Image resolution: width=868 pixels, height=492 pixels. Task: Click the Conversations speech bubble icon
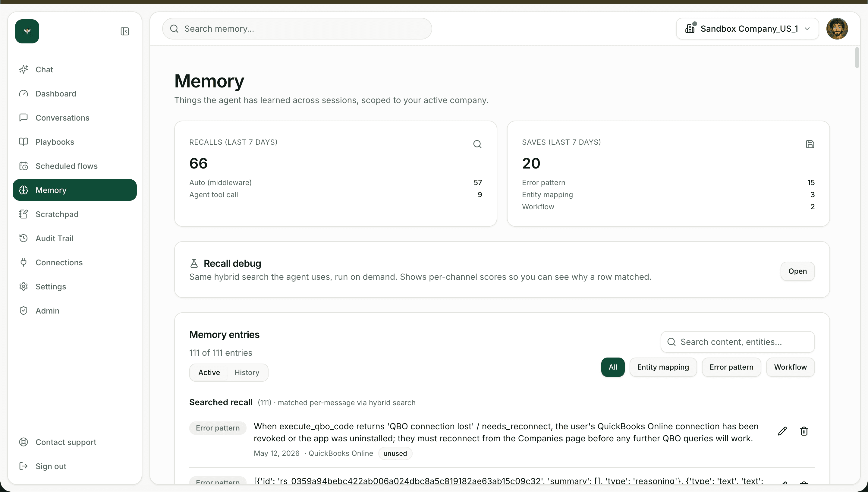(x=24, y=118)
